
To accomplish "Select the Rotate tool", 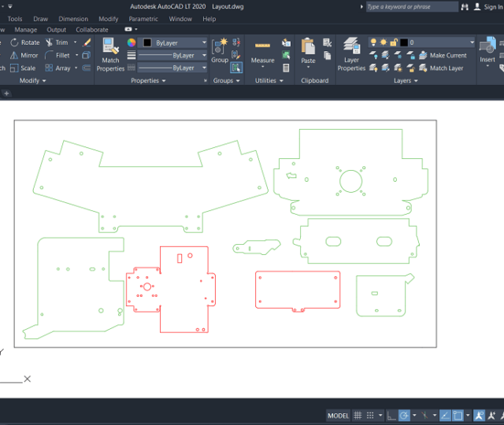I will [25, 42].
